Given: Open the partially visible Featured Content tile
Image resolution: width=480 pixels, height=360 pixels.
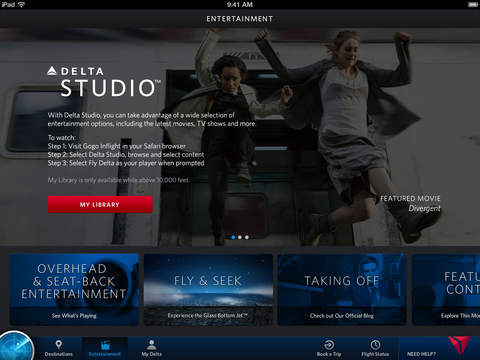Looking at the screenshot, I should (x=446, y=289).
